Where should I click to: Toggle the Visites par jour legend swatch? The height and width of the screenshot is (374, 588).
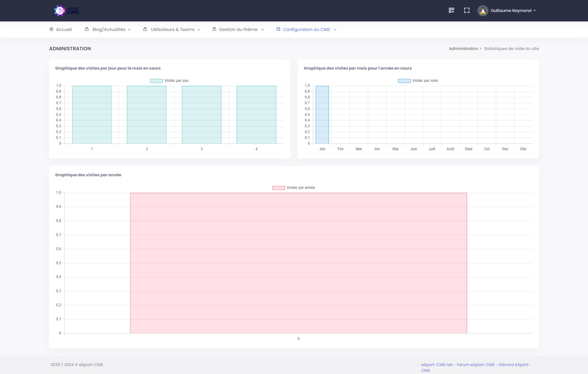156,81
